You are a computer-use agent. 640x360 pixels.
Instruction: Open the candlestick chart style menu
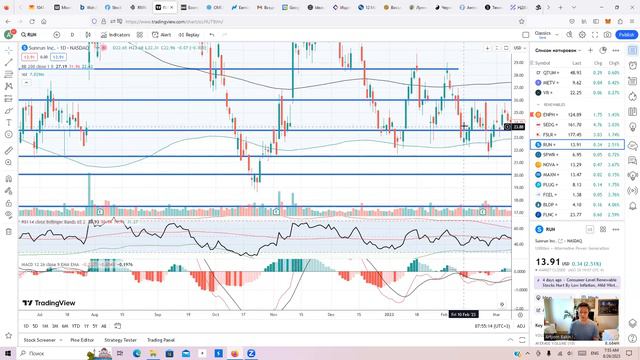pos(88,35)
